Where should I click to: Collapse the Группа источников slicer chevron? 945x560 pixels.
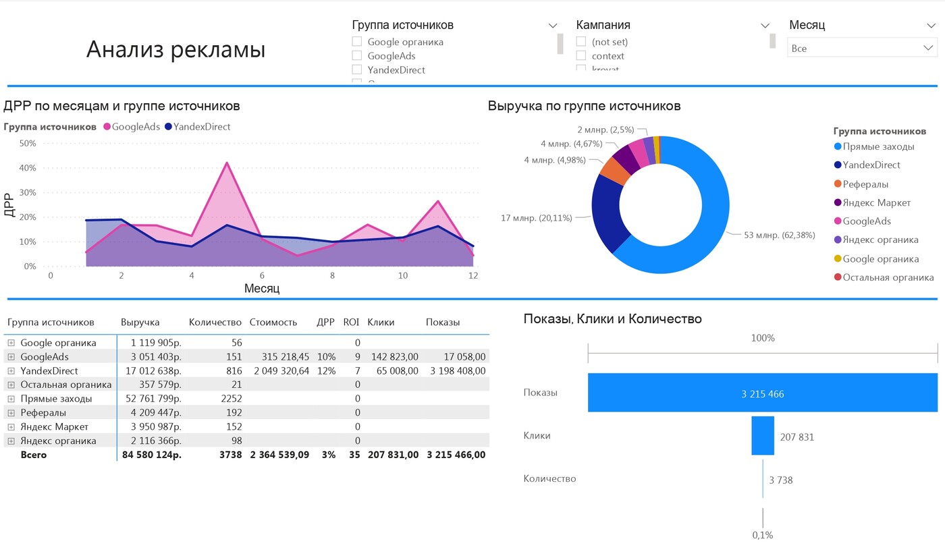(x=553, y=26)
